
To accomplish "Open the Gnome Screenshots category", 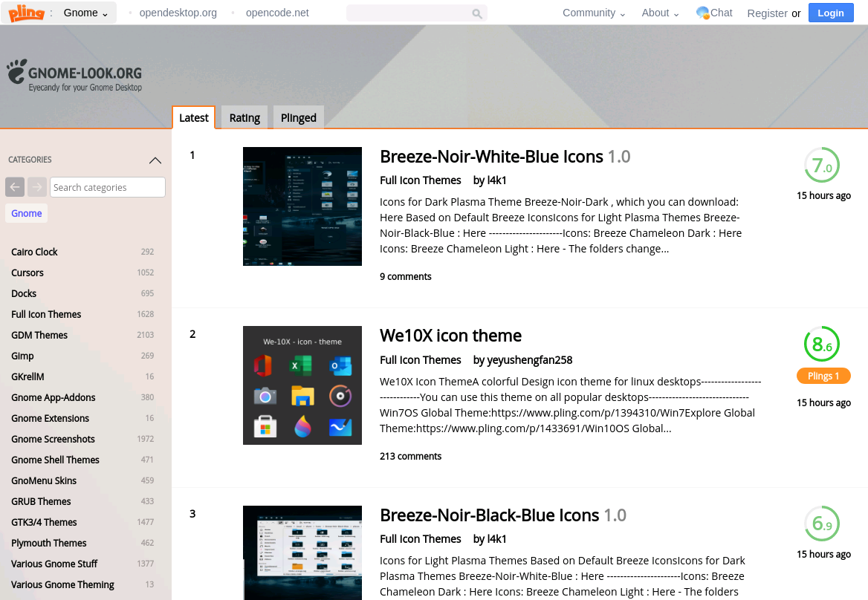I will [54, 439].
